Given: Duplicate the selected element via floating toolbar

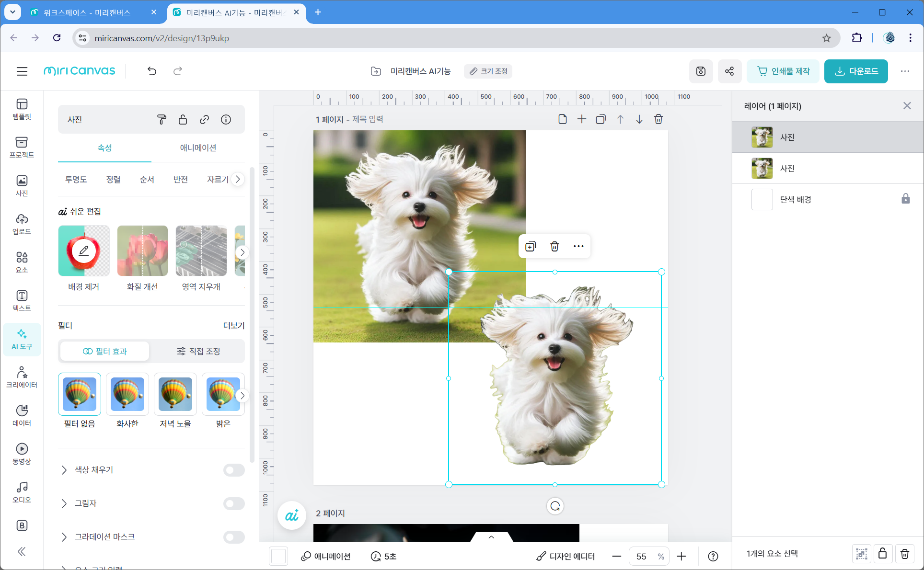Looking at the screenshot, I should 530,246.
